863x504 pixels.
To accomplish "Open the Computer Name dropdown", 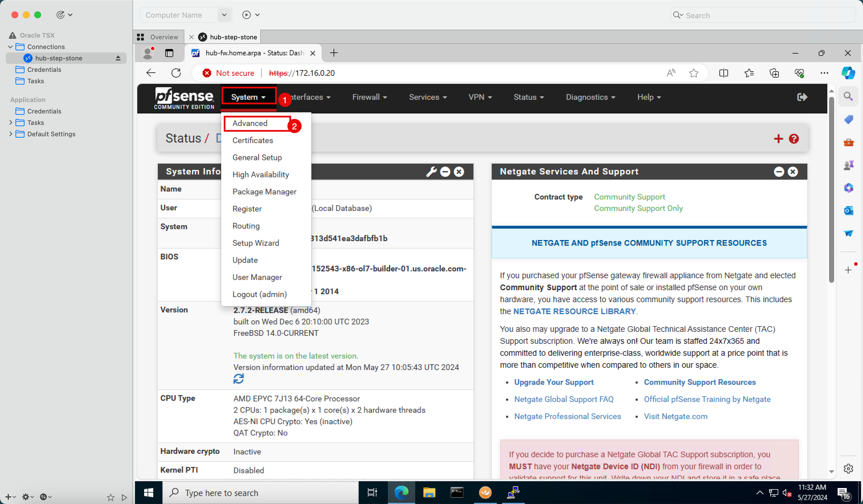I will pyautogui.click(x=224, y=15).
